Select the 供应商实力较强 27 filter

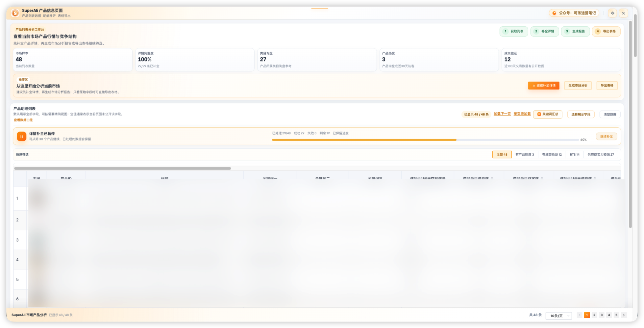tap(601, 155)
